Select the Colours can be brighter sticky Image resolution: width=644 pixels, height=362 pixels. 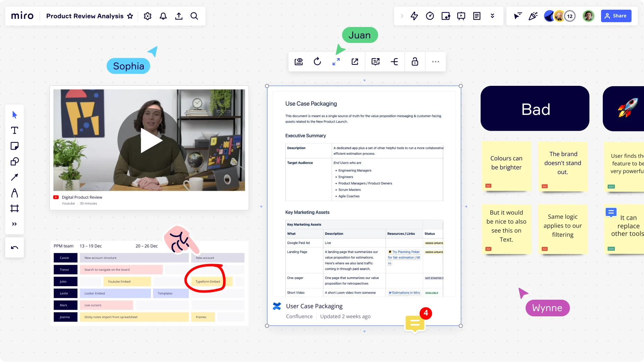pyautogui.click(x=506, y=166)
